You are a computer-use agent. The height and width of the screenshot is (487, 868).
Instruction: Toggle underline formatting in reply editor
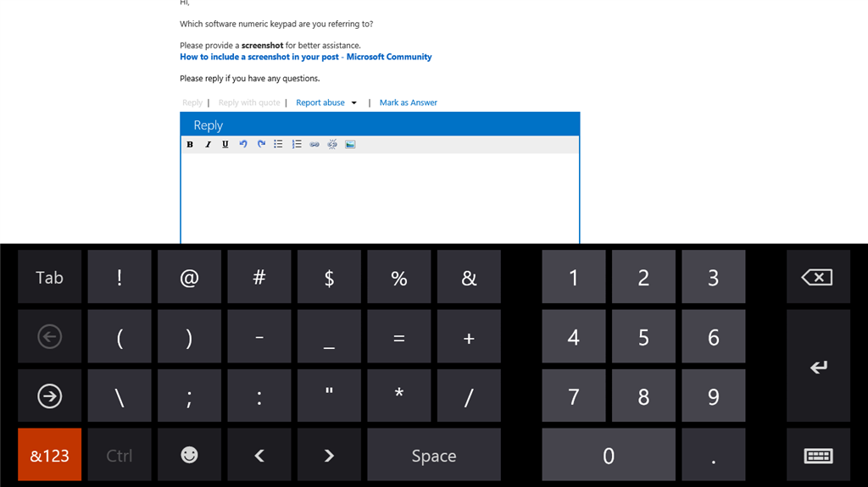(x=225, y=145)
